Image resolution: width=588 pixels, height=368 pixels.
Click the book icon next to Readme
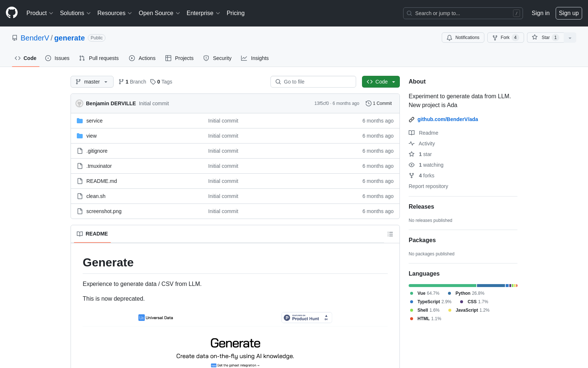[x=412, y=133]
